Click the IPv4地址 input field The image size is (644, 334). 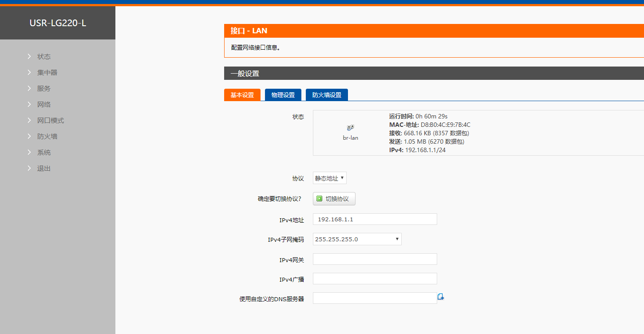(375, 219)
